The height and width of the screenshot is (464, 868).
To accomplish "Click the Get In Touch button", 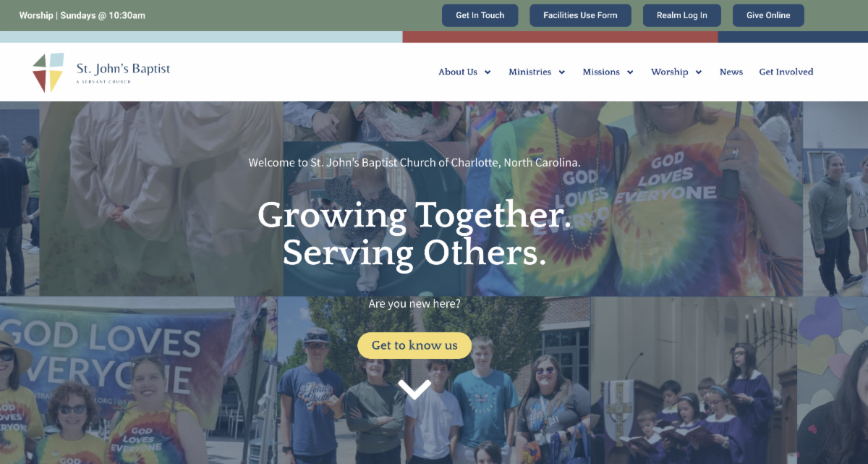I will point(480,15).
